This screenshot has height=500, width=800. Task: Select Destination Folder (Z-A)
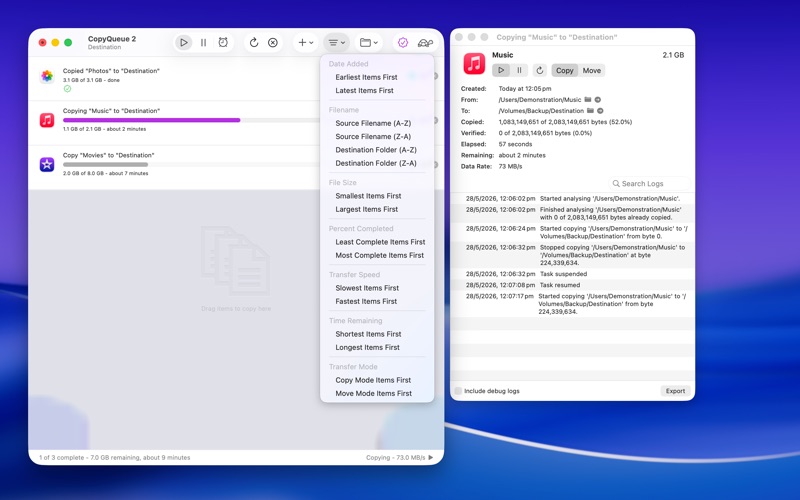(377, 163)
